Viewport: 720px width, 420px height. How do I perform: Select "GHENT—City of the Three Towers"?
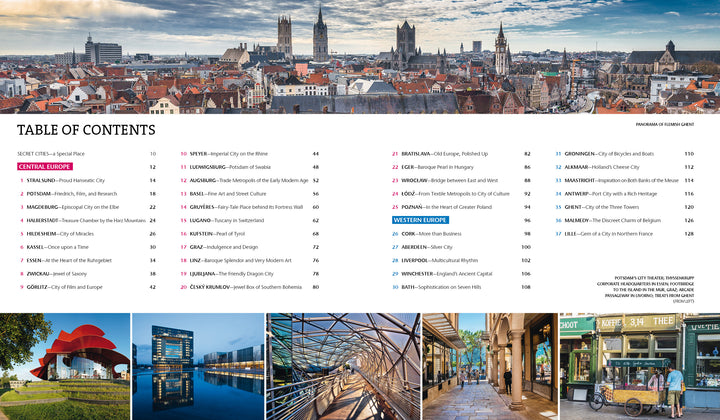pos(602,207)
